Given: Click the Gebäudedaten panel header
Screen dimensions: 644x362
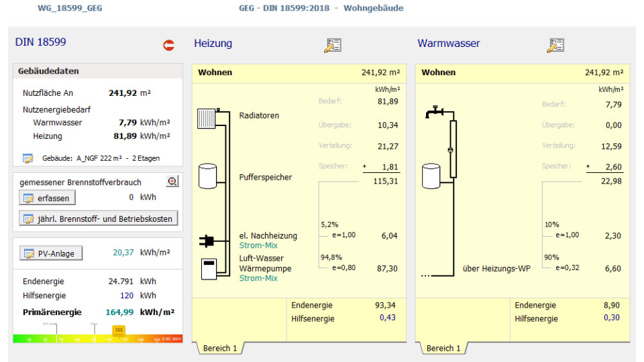Looking at the screenshot, I should [97, 71].
